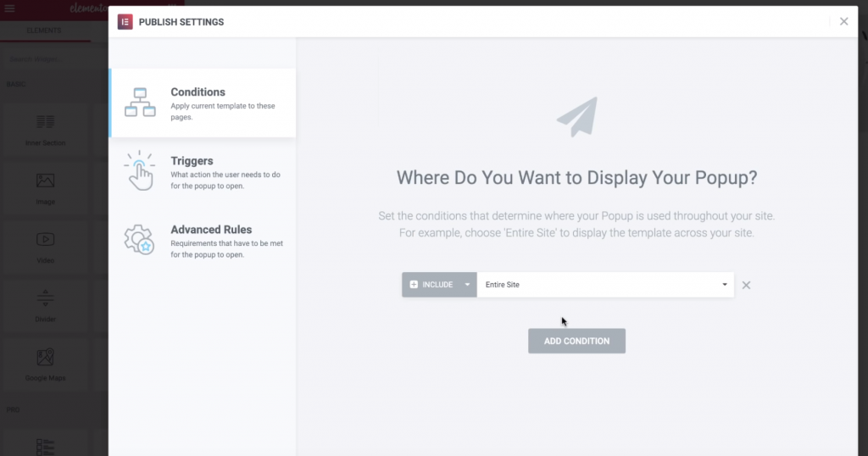Expand the INCLUDE dropdown arrow
868x456 pixels.
[467, 285]
